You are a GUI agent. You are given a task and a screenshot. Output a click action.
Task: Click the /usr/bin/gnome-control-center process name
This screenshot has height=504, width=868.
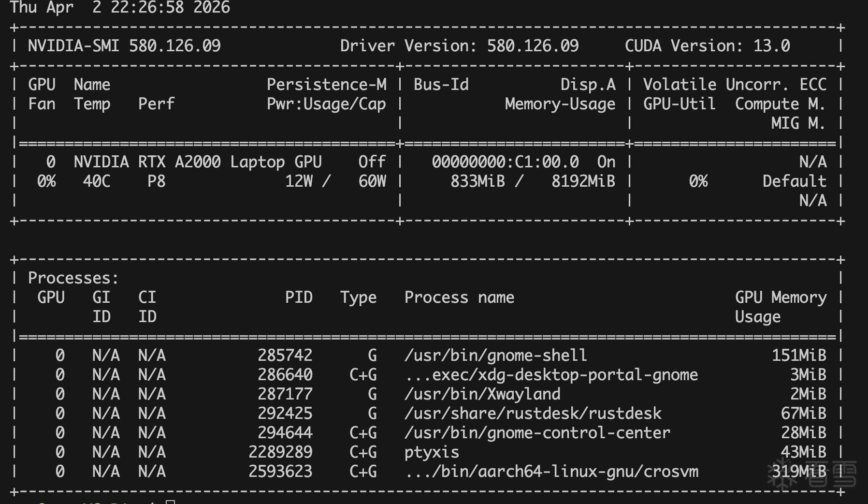coord(537,433)
